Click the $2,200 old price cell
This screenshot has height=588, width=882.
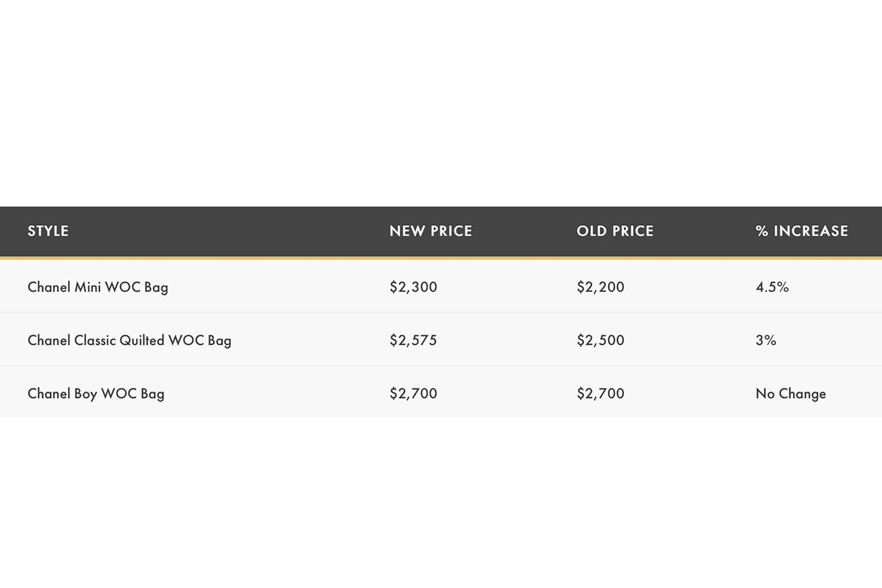click(600, 287)
